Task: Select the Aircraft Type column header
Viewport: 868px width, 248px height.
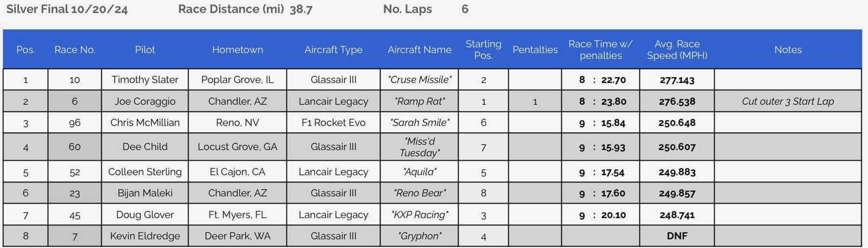Action: point(333,50)
